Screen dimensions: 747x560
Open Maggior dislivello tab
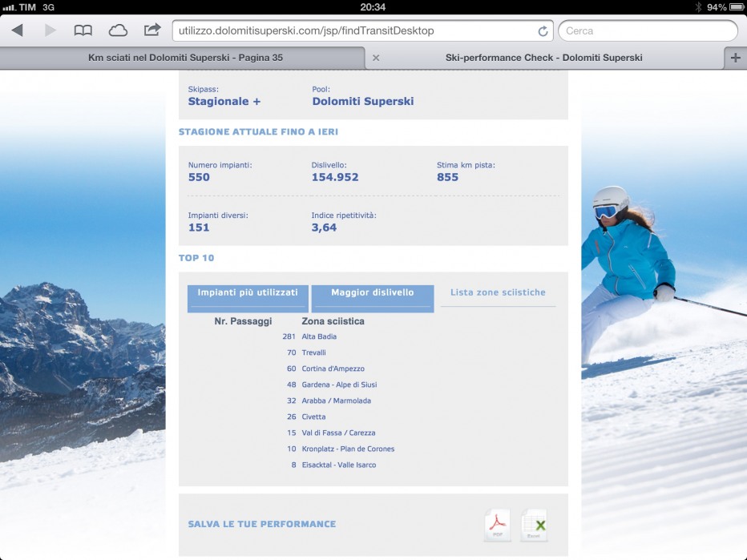373,299
